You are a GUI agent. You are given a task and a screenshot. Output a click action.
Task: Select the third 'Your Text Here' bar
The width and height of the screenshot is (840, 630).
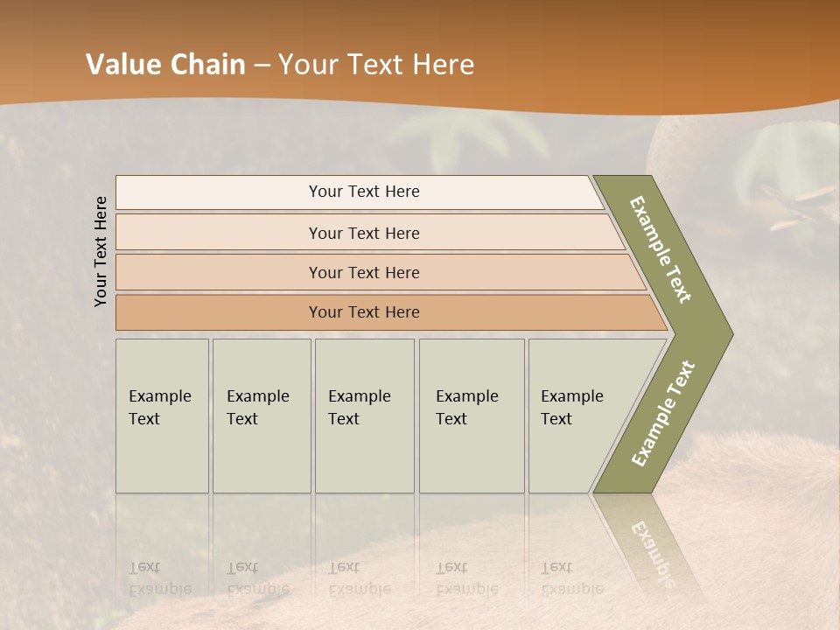pos(381,272)
